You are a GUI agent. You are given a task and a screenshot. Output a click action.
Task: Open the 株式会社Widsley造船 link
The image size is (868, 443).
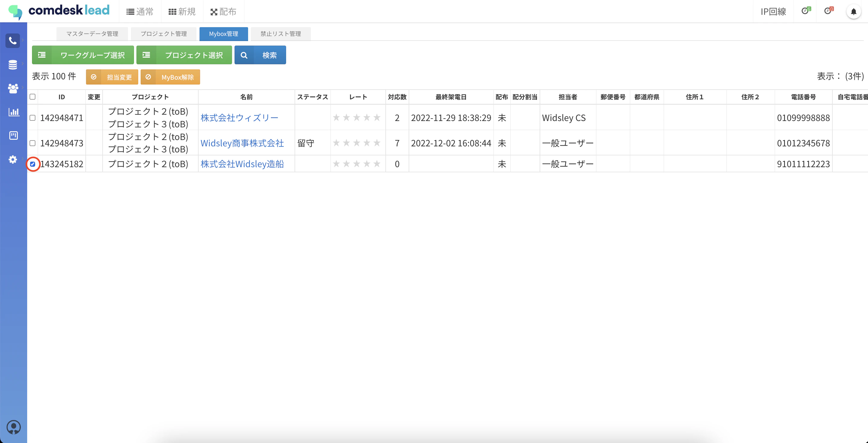[x=242, y=164]
